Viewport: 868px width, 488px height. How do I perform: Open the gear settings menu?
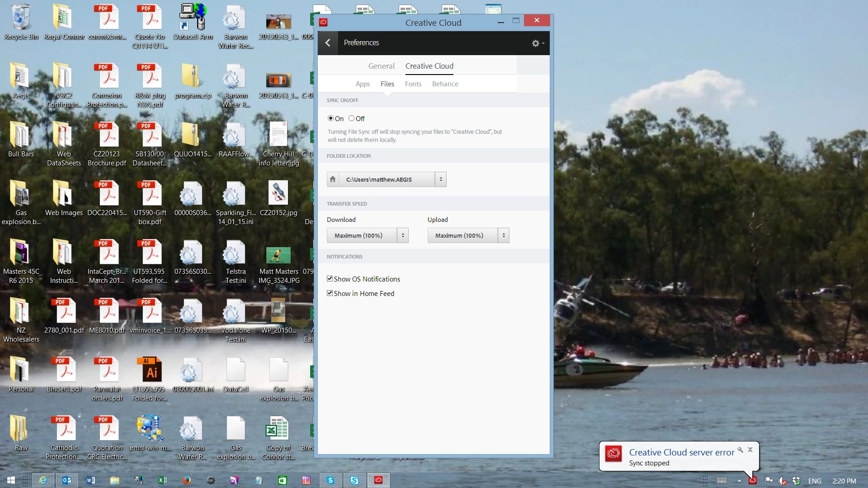pos(537,43)
